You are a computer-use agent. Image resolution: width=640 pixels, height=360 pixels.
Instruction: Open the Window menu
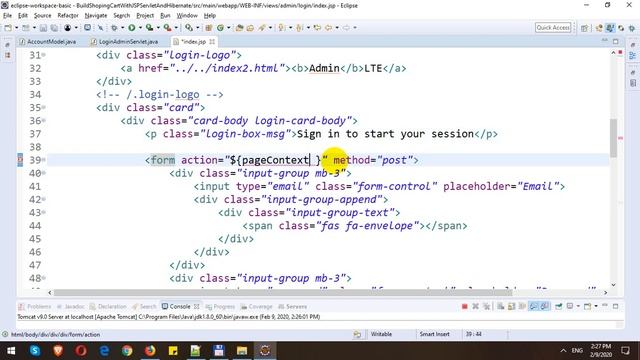click(187, 16)
